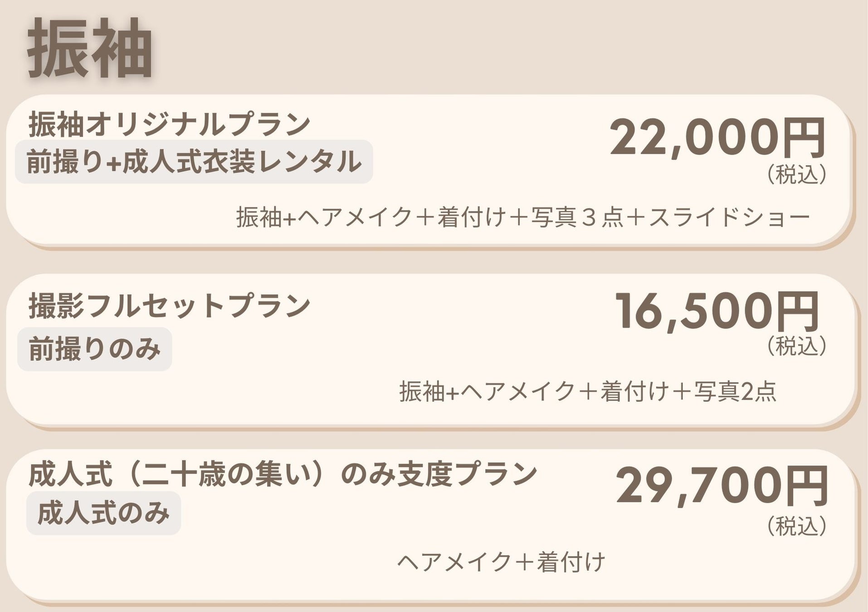Viewport: 868px width, 612px height.
Task: Click スライドショー in the first plan details
Action: click(729, 218)
